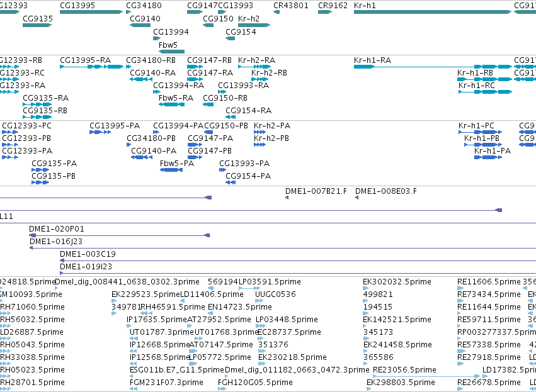Click the CG13994-RA transcript label
The width and height of the screenshot is (536, 392).
click(x=178, y=86)
